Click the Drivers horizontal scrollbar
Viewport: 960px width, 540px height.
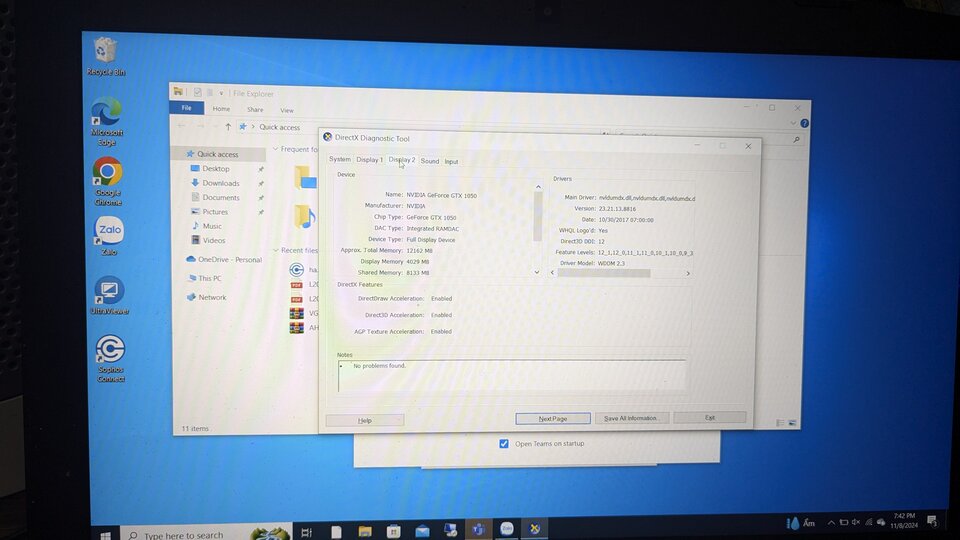(620, 273)
